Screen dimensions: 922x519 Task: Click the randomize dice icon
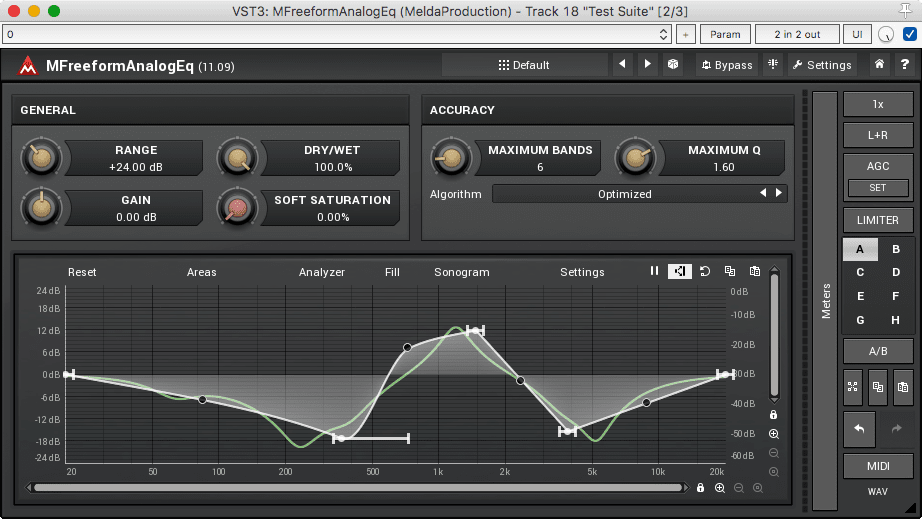pyautogui.click(x=673, y=65)
